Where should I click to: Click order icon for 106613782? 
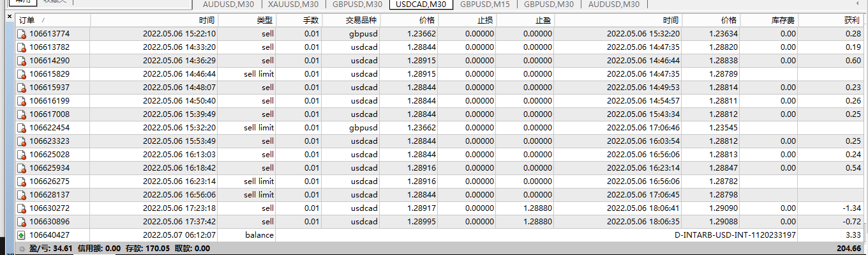click(22, 47)
